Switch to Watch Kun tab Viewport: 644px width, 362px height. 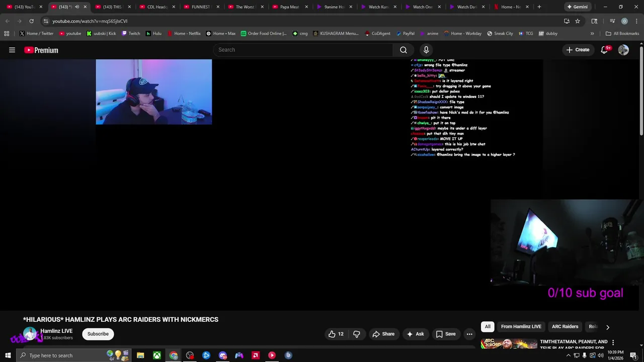pyautogui.click(x=379, y=7)
